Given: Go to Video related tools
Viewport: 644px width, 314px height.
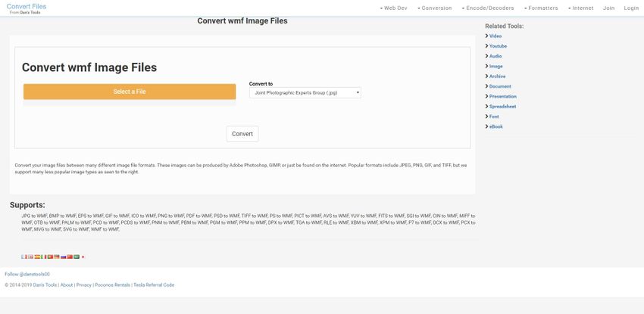Looking at the screenshot, I should [x=495, y=36].
